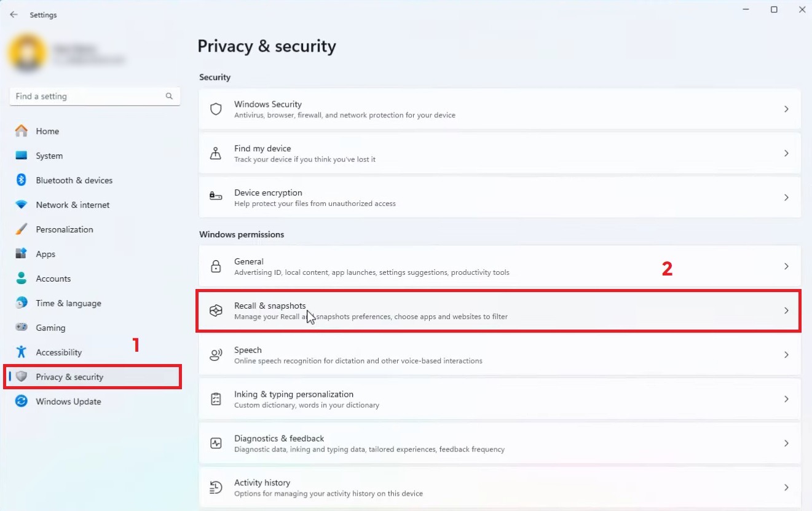Click the search magnifier icon

[x=169, y=97]
